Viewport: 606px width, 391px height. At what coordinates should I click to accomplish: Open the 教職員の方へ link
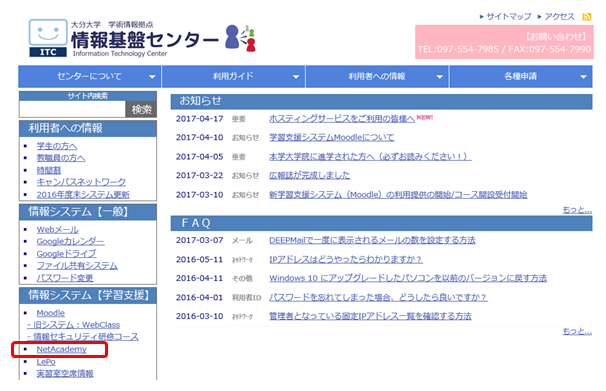(x=61, y=158)
